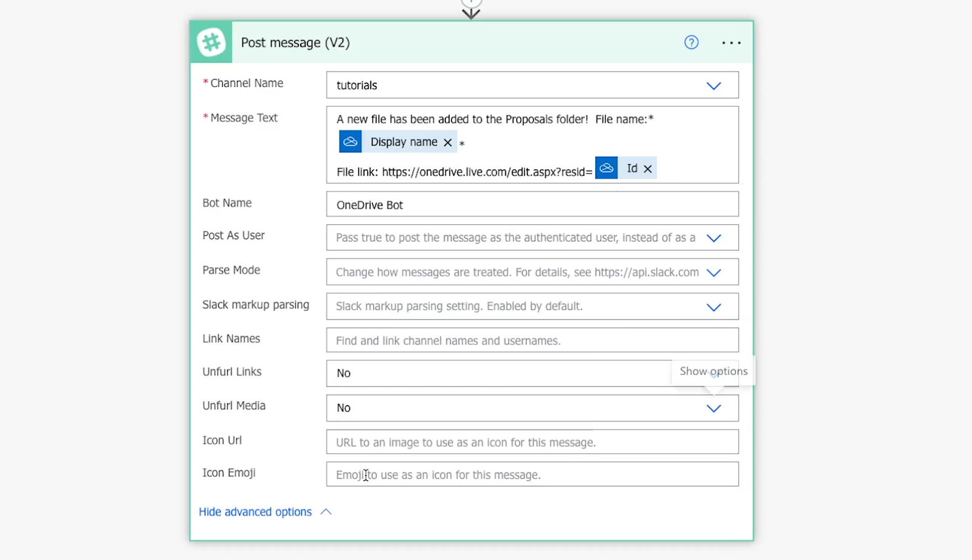This screenshot has width=972, height=560.
Task: Click into the Link Names field
Action: 532,340
